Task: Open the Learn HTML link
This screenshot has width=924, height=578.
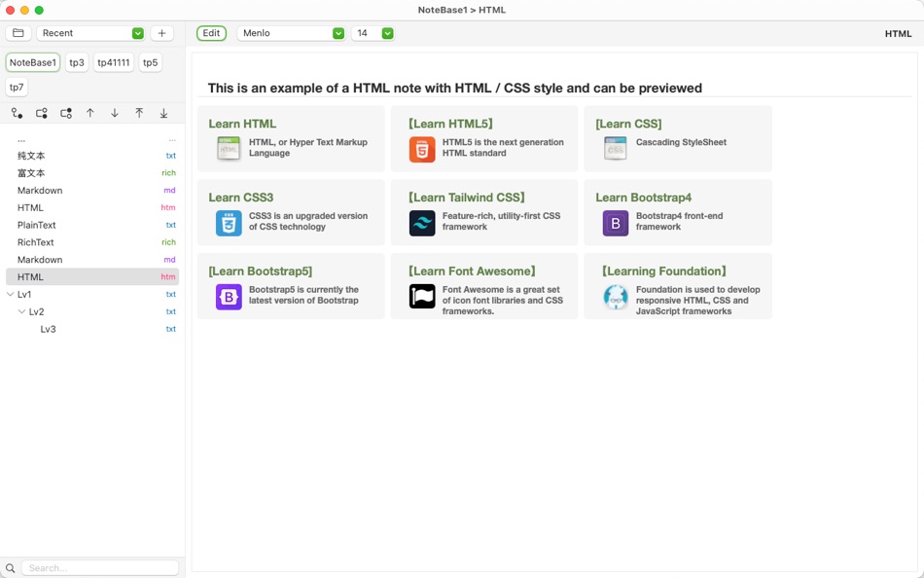Action: (242, 124)
